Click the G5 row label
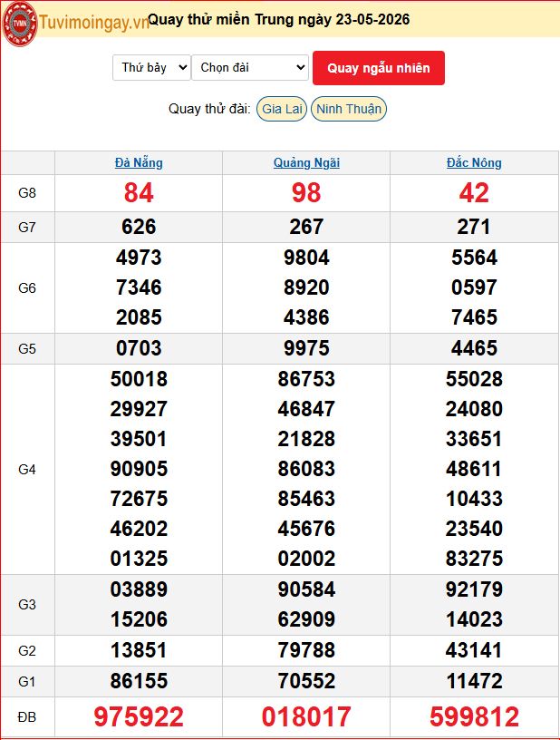Image resolution: width=560 pixels, height=740 pixels. (x=27, y=349)
